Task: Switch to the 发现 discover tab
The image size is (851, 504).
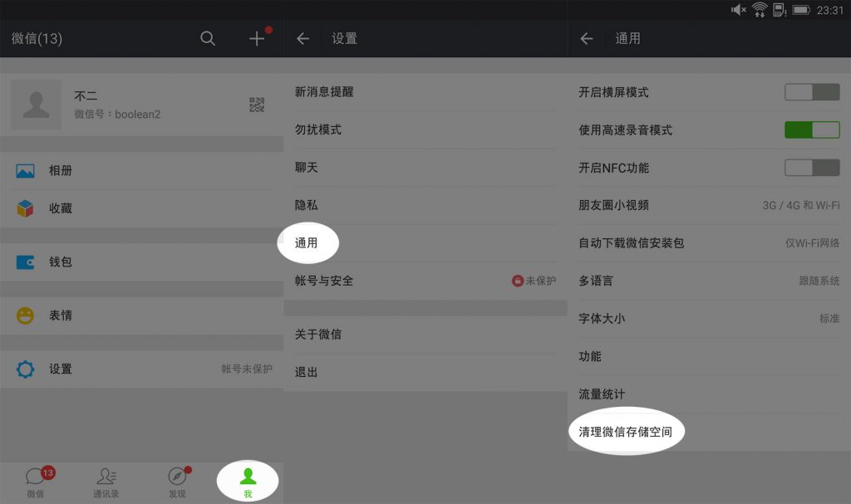Action: 178,482
